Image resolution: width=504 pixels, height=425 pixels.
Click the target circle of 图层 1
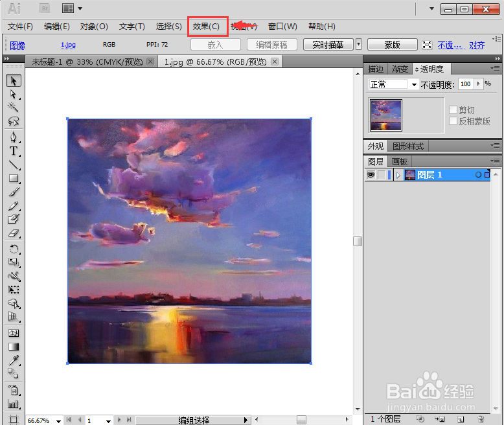pos(478,174)
